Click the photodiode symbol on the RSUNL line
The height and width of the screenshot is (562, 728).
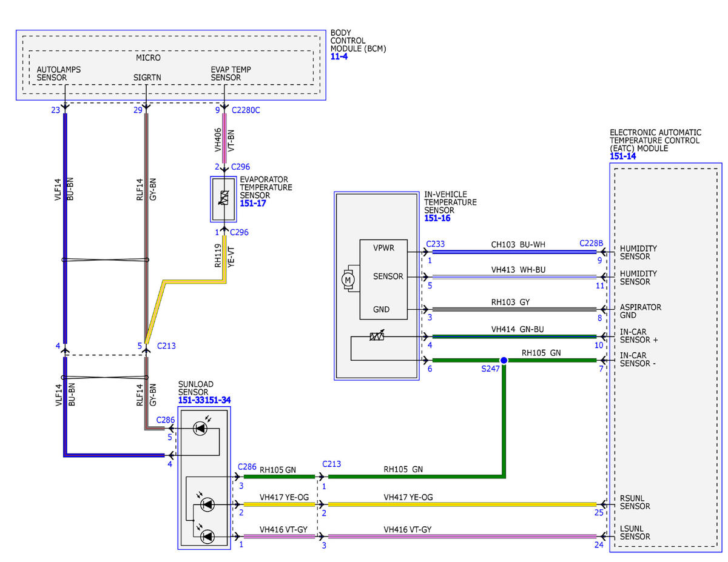[207, 504]
